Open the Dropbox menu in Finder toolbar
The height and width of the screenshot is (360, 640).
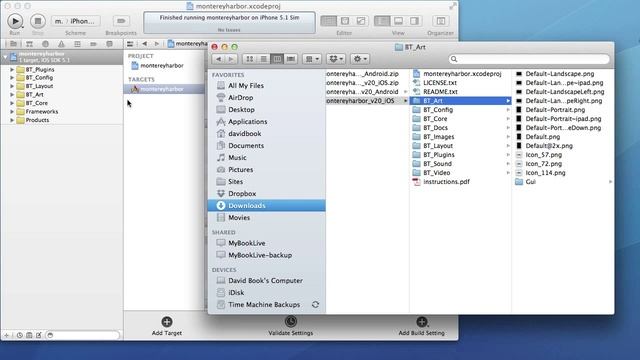(x=336, y=59)
